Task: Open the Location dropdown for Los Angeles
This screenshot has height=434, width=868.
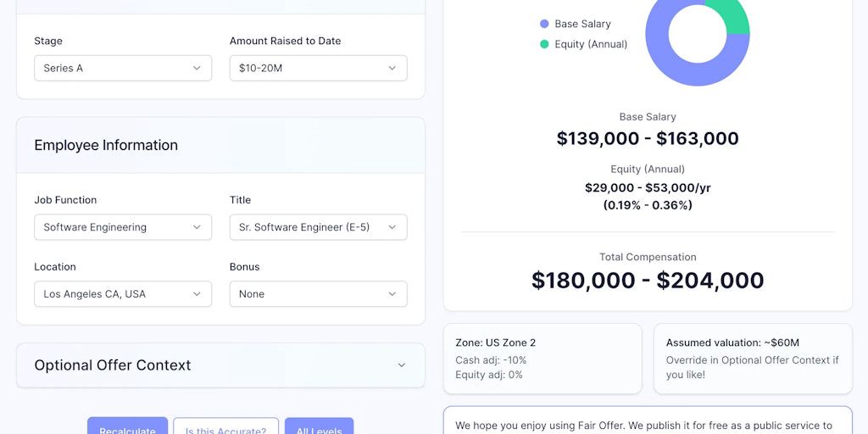Action: point(123,294)
